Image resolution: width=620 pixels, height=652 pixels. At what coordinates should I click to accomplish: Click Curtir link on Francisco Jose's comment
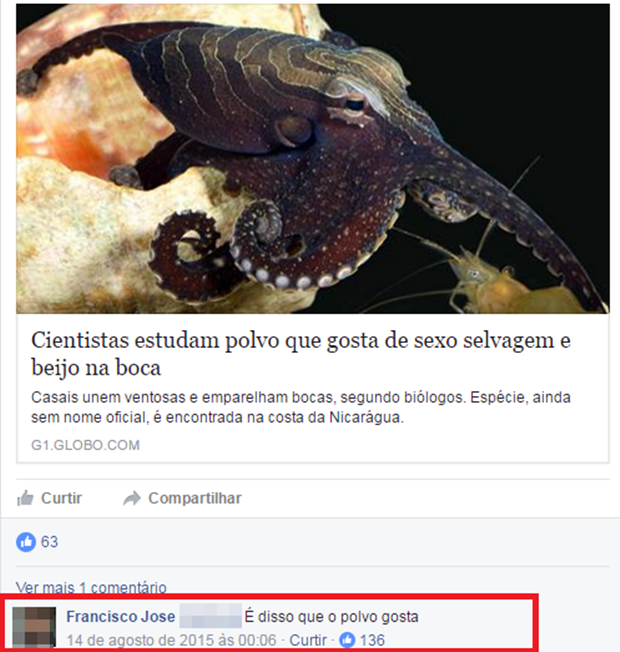(308, 640)
